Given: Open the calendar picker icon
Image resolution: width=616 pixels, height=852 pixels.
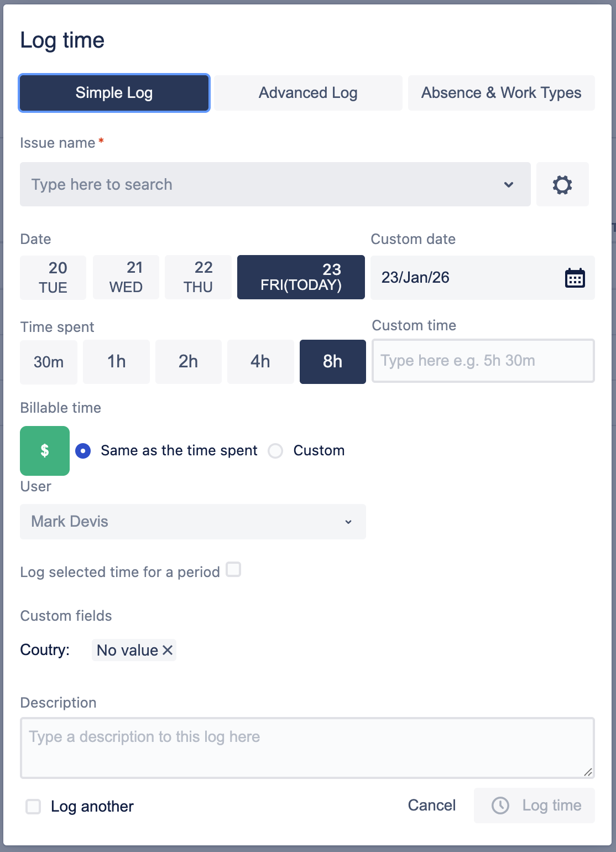Looking at the screenshot, I should point(575,278).
